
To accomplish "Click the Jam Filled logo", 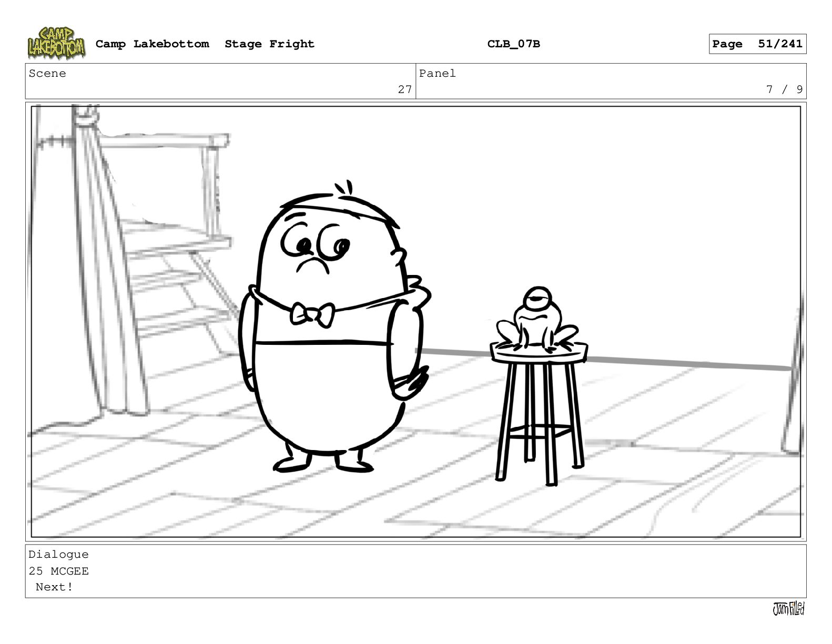I will coord(788,609).
